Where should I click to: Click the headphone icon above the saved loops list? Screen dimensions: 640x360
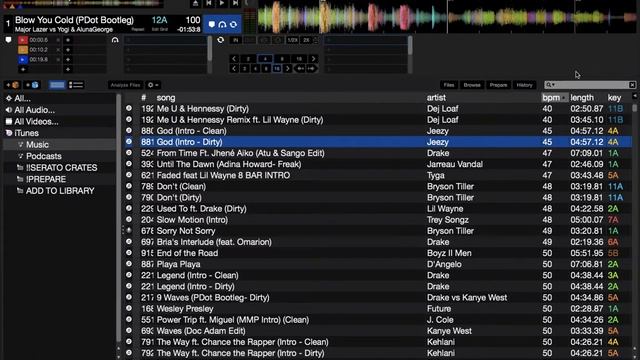tap(115, 40)
